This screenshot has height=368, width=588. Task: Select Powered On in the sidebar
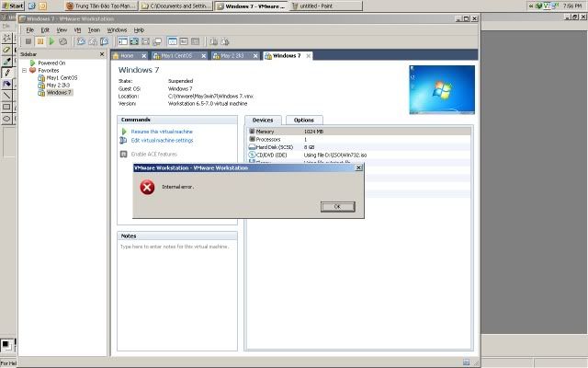51,63
